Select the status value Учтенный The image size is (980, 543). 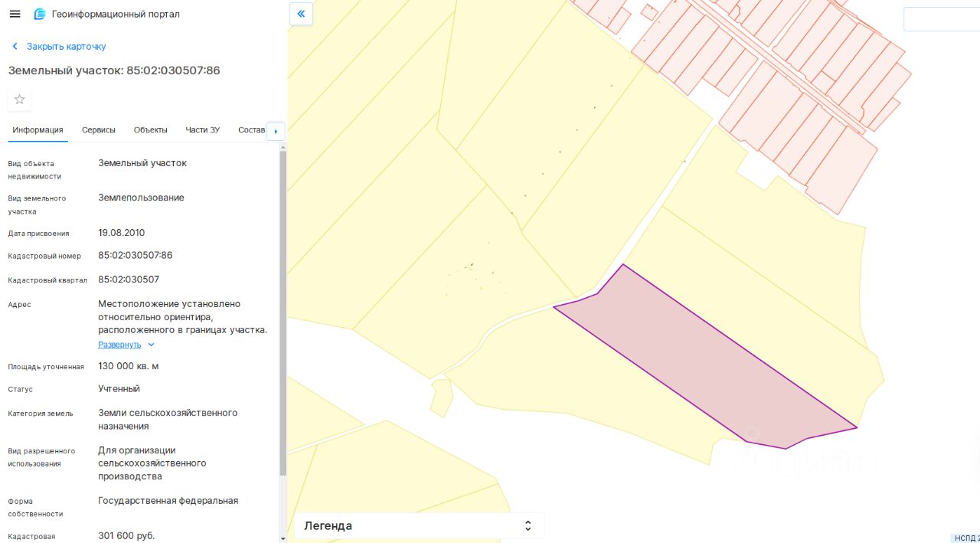(x=119, y=388)
